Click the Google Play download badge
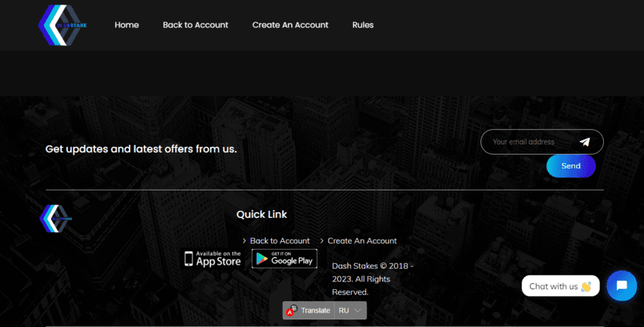This screenshot has height=327, width=644. click(x=284, y=259)
